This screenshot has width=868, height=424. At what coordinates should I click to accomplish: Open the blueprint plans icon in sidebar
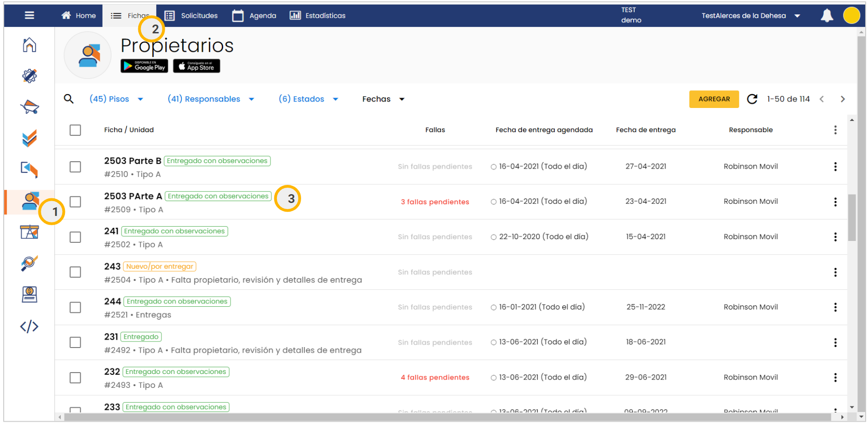point(29,232)
